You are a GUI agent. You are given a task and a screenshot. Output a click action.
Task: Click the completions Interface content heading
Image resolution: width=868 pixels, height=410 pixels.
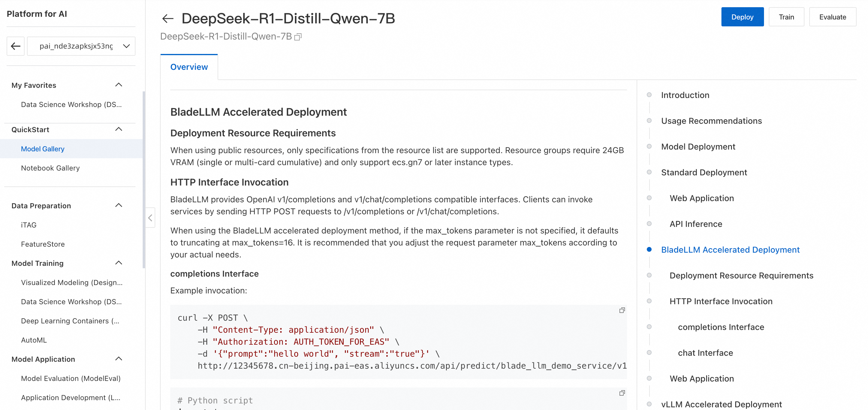point(214,274)
